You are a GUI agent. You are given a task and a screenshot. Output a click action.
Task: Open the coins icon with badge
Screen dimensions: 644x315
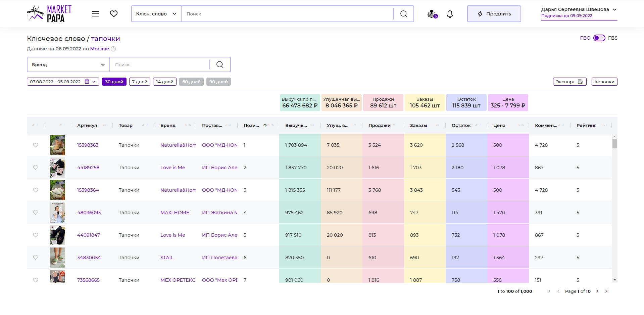(x=432, y=14)
